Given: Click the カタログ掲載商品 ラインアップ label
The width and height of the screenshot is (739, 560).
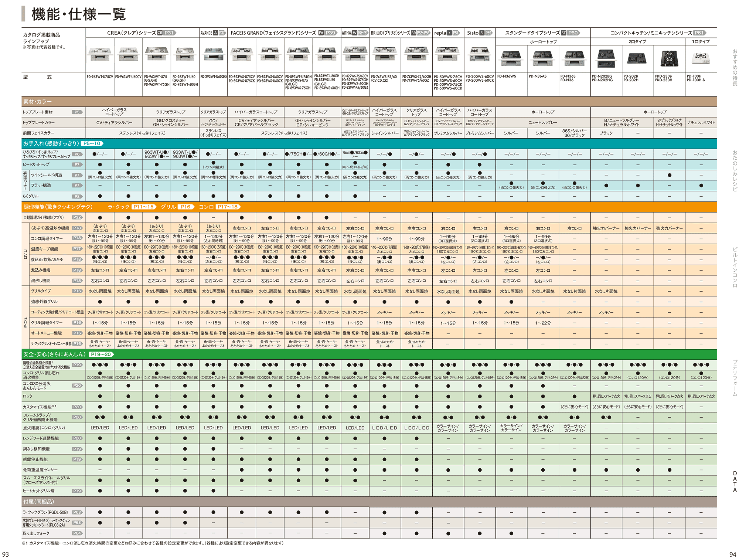Looking at the screenshot, I should tap(41, 38).
